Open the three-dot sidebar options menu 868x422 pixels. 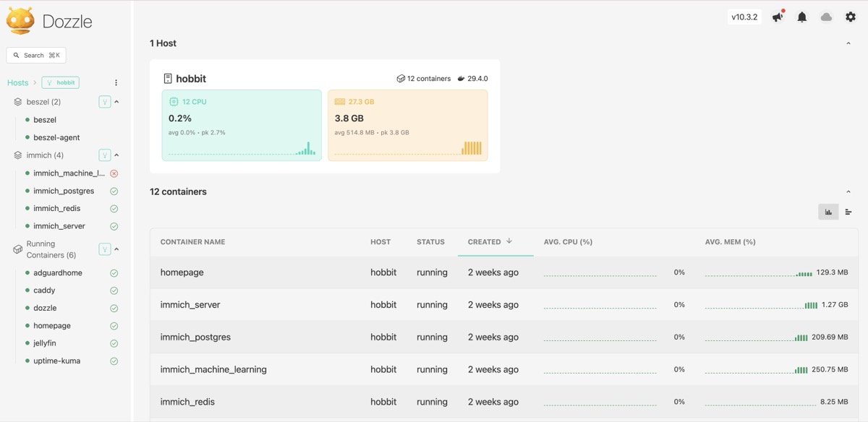116,82
